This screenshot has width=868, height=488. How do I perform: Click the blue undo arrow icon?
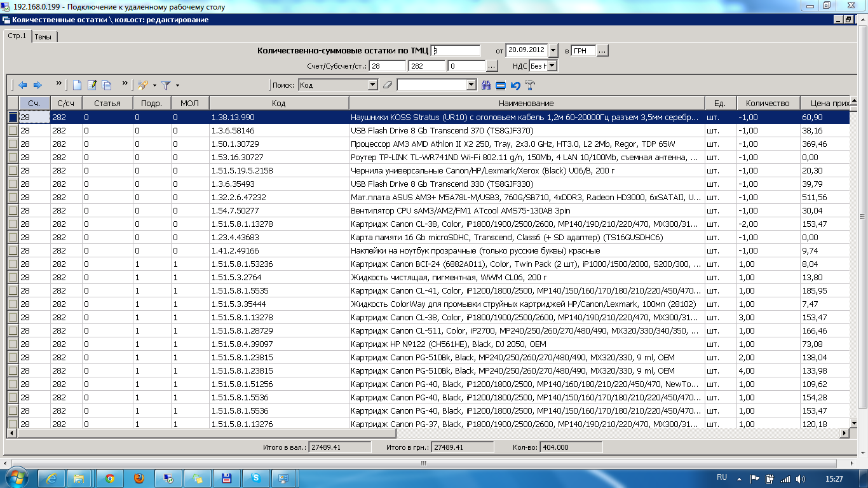pos(515,85)
